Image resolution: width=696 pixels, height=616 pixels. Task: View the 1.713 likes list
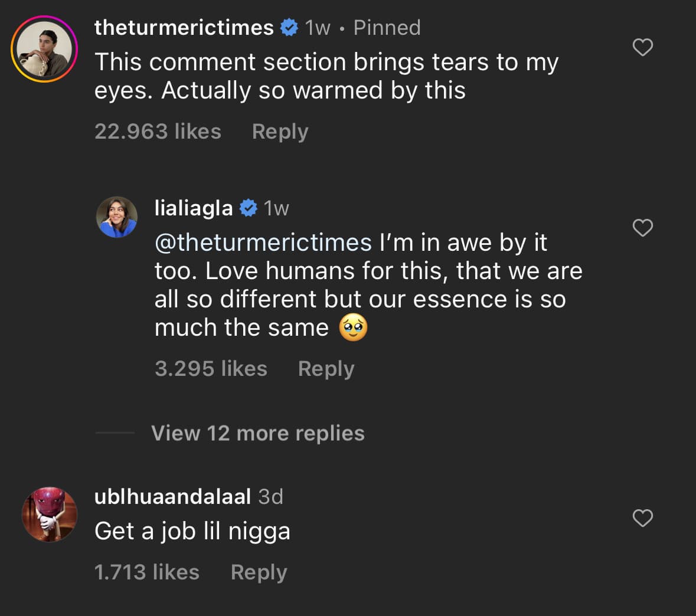(147, 572)
